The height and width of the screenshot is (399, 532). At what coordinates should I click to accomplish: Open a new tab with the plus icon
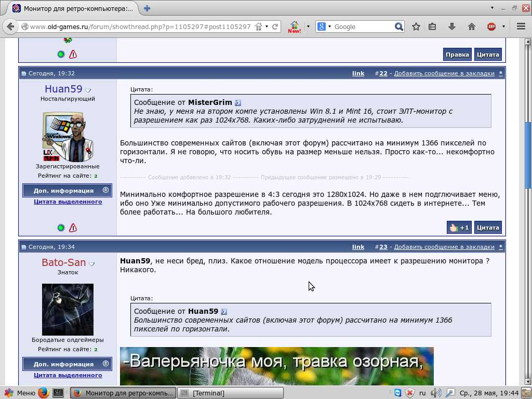pyautogui.click(x=147, y=8)
